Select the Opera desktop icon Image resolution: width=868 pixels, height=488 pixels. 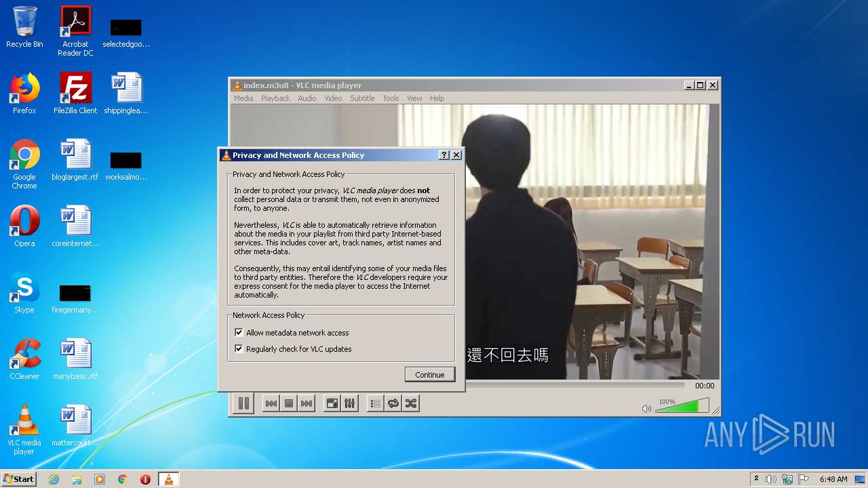pyautogui.click(x=24, y=226)
